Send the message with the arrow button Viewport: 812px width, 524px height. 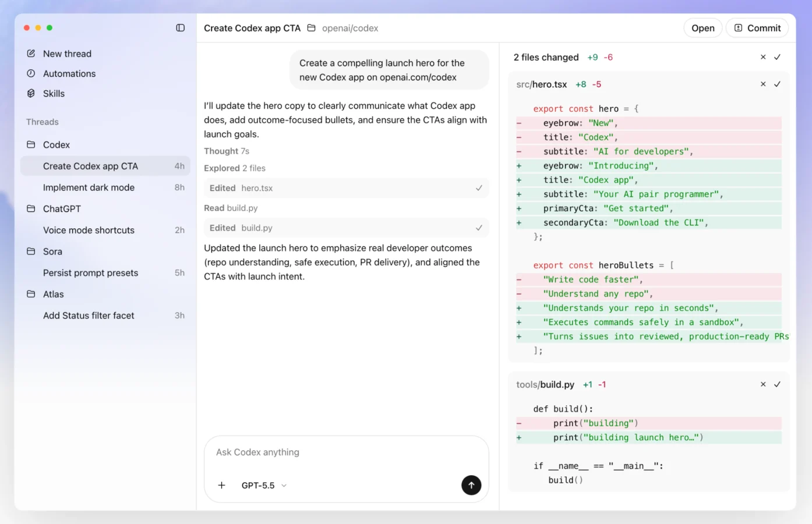click(x=471, y=485)
